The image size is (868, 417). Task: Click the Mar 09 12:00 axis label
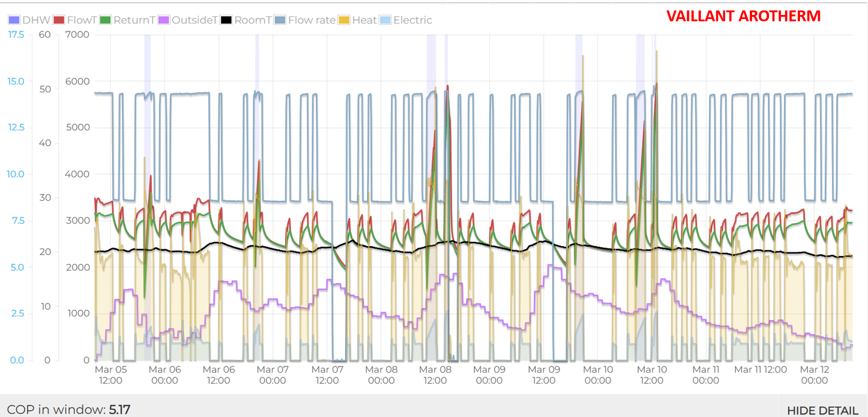click(544, 375)
